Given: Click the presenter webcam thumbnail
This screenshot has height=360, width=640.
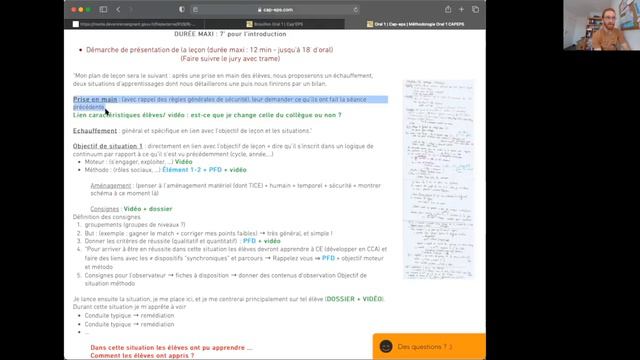Looking at the screenshot, I should (x=601, y=25).
